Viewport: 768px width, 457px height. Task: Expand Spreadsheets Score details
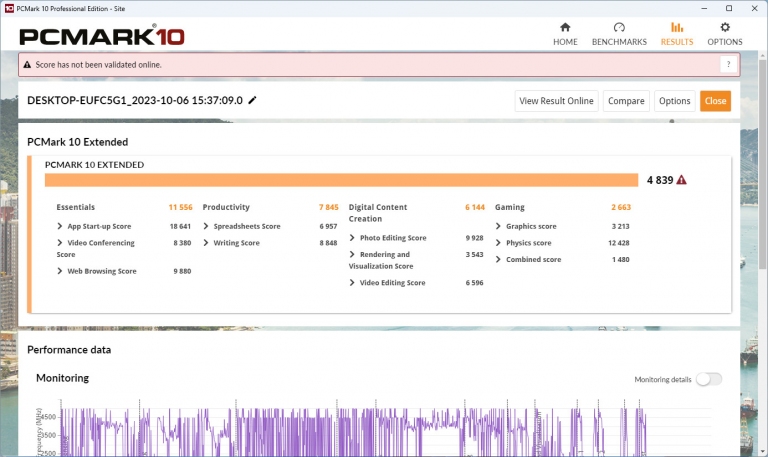[206, 226]
